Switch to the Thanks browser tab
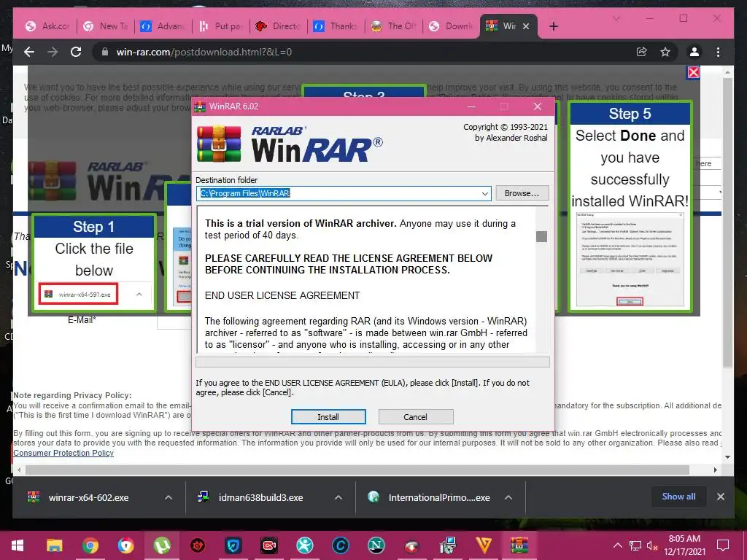 (337, 26)
